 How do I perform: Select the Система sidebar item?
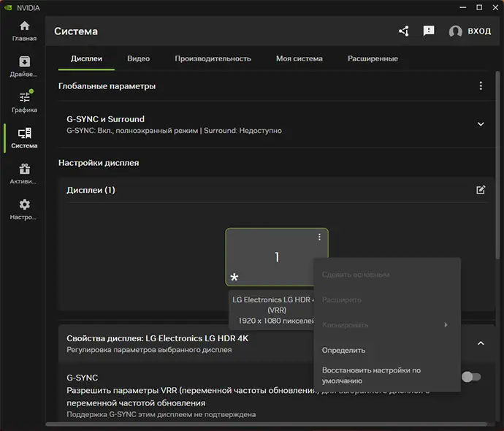click(24, 138)
